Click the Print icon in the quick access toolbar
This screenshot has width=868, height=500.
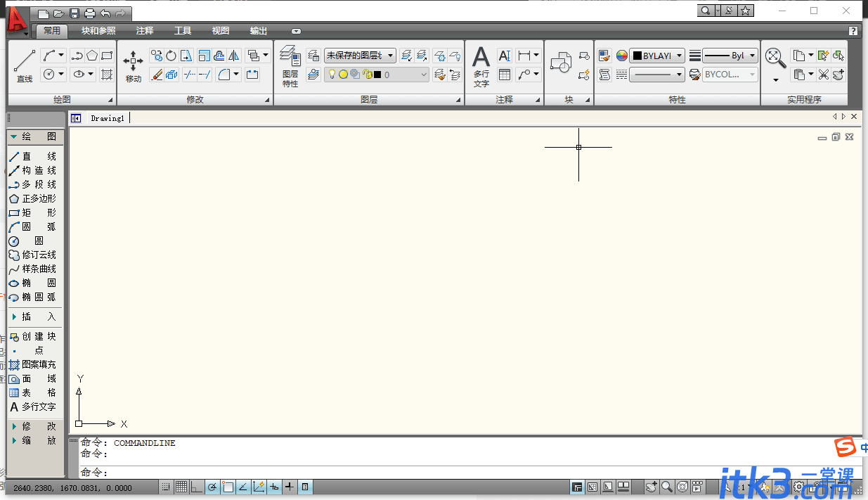90,13
